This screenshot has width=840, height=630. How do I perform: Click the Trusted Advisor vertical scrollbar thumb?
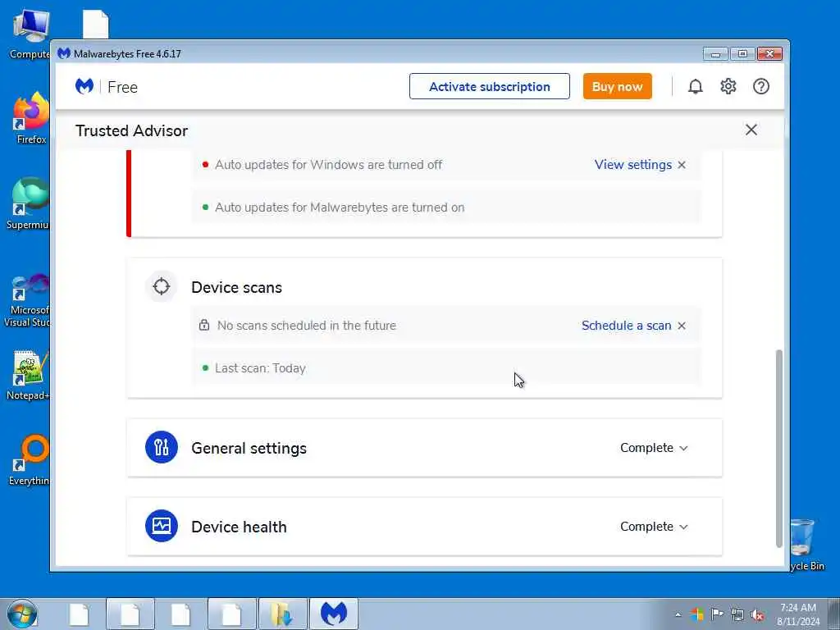pos(779,449)
